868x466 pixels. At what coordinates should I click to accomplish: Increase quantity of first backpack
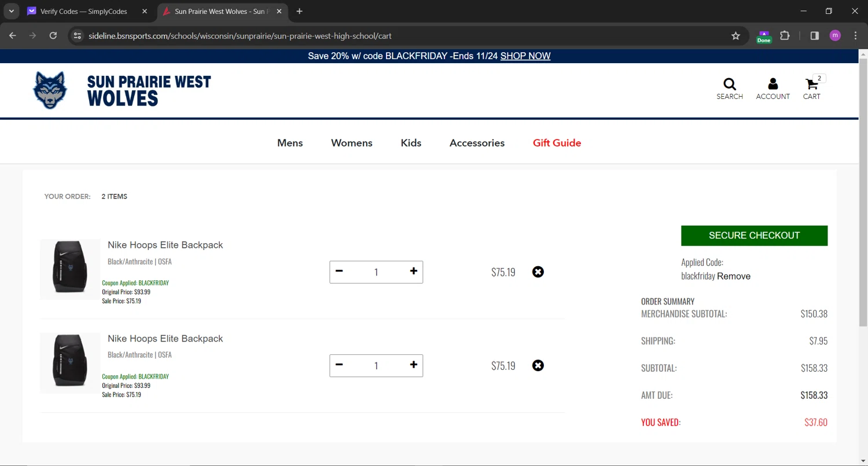[x=413, y=271]
